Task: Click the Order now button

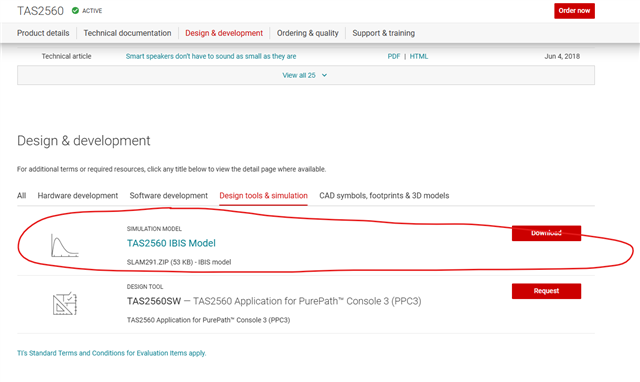Action: (574, 11)
